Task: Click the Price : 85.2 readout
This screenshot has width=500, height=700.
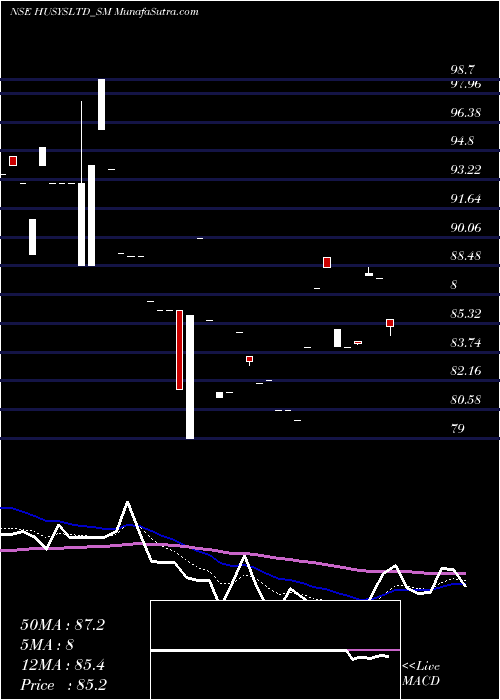Action: pyautogui.click(x=63, y=685)
